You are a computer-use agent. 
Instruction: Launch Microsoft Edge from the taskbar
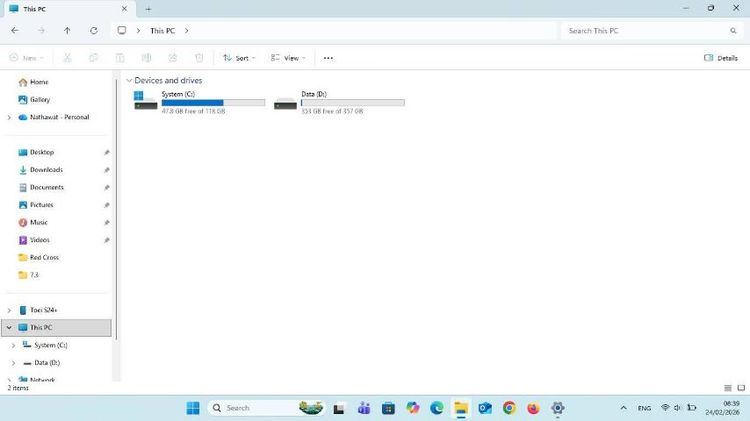437,408
